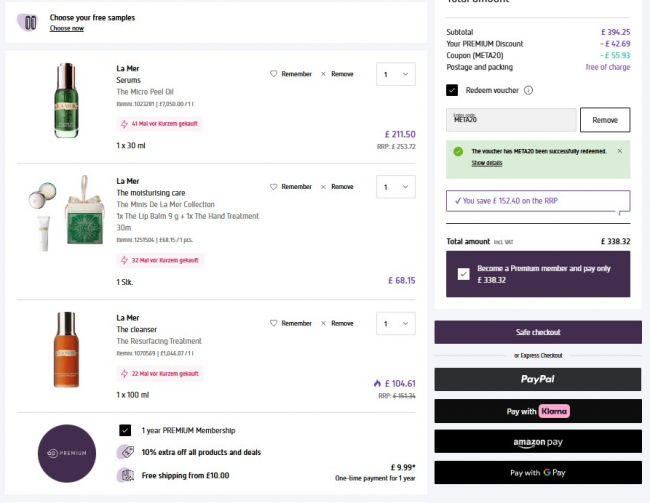Uncheck the Redeem voucher checkbox
Image resolution: width=650 pixels, height=503 pixels.
[452, 90]
